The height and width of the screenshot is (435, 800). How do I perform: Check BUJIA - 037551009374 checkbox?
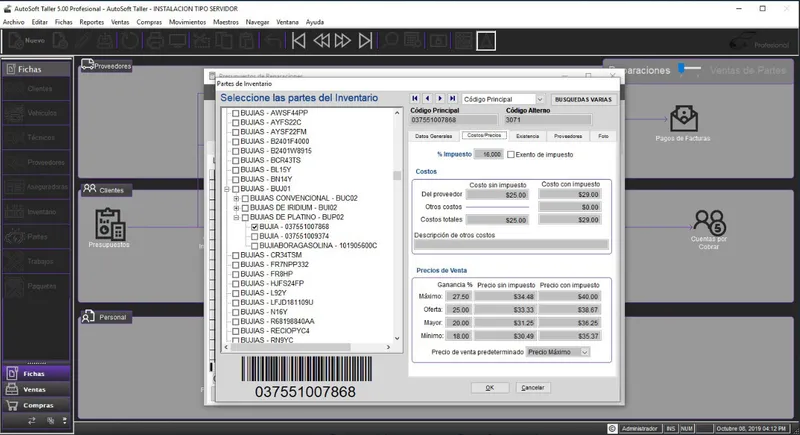tap(255, 237)
